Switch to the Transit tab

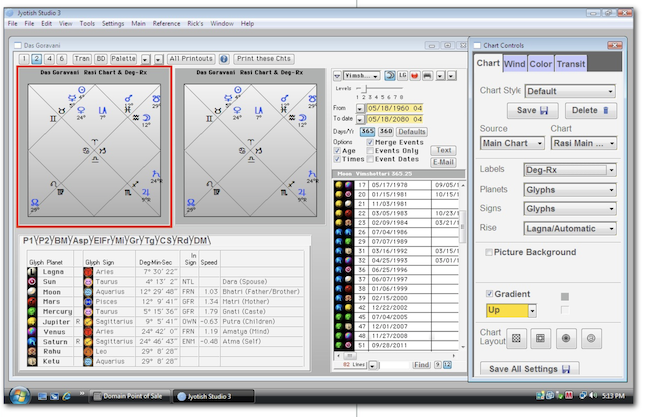(x=571, y=64)
